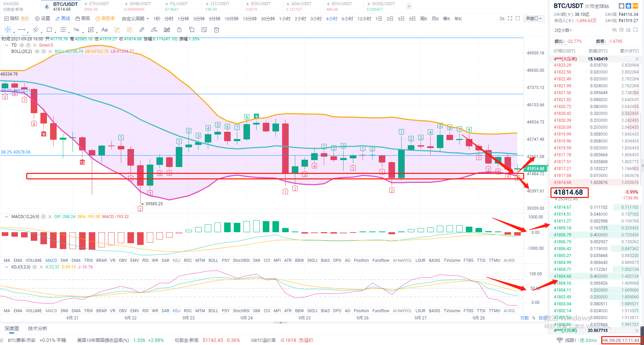Select the Aa text annotation tool
This screenshot has height=345, width=644.
pos(105,30)
